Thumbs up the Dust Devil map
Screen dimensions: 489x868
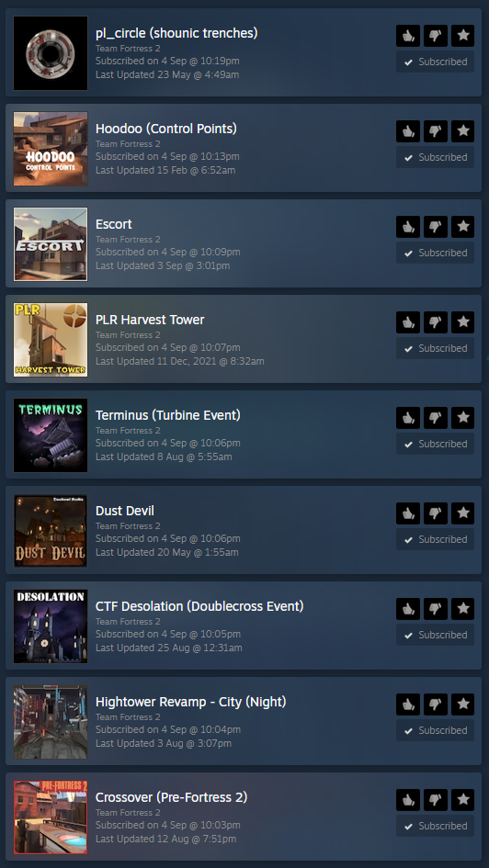coord(408,513)
